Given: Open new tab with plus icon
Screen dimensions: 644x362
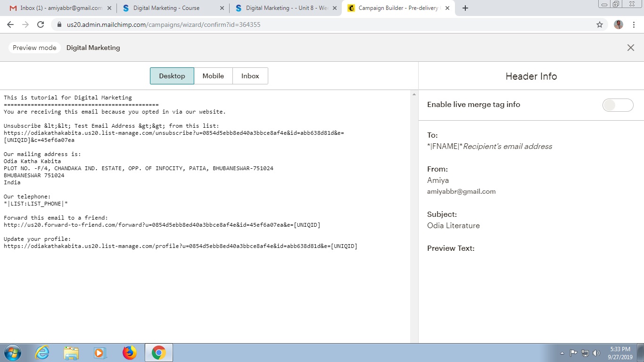Looking at the screenshot, I should (x=465, y=8).
